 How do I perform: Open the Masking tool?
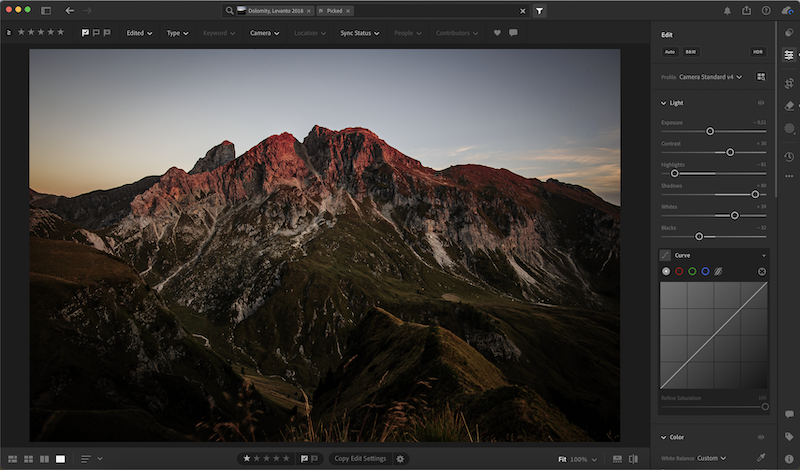[x=789, y=129]
